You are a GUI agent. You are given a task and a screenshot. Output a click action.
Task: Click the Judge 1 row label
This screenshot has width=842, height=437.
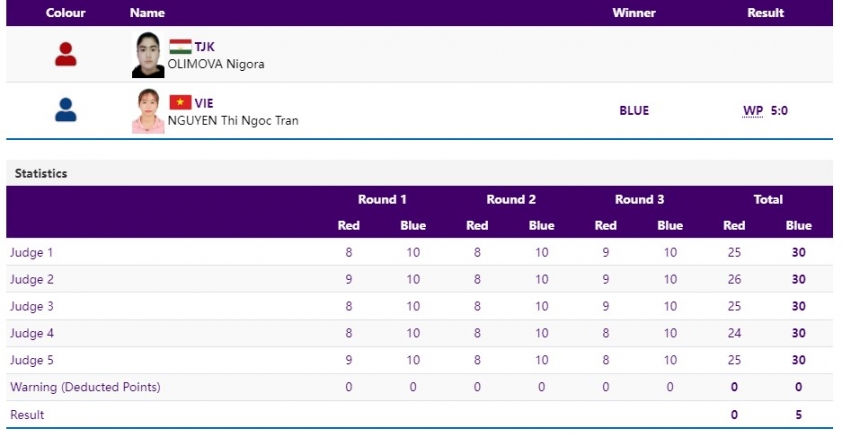32,252
